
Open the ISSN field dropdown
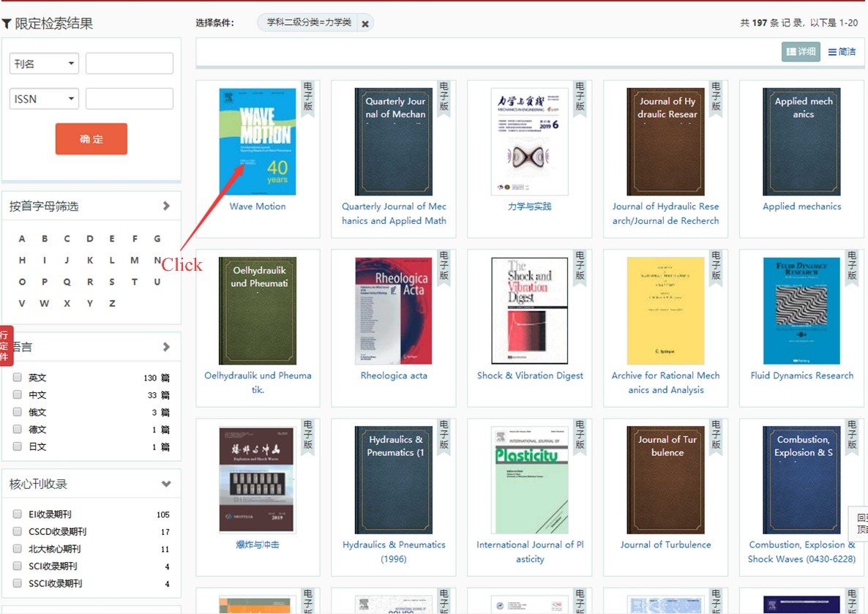click(x=44, y=99)
